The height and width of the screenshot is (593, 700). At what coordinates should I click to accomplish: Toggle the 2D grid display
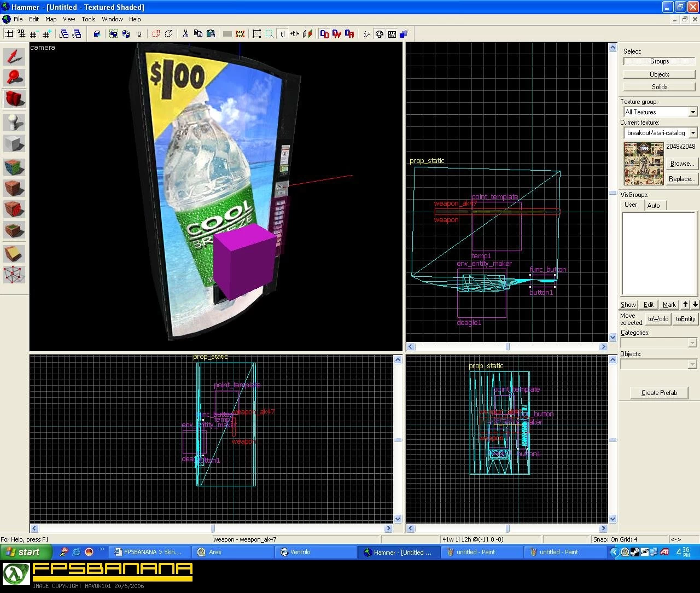tap(9, 34)
